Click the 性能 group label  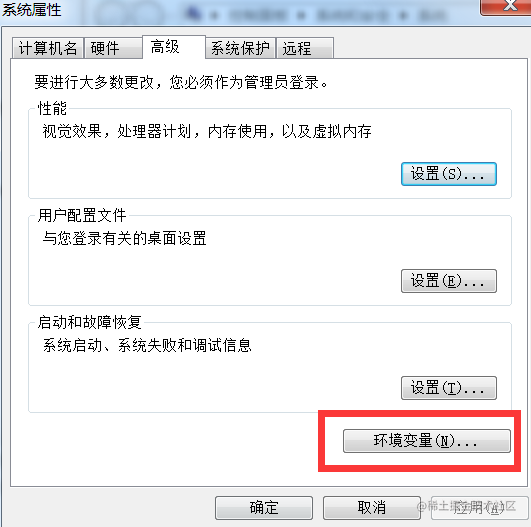pos(52,108)
